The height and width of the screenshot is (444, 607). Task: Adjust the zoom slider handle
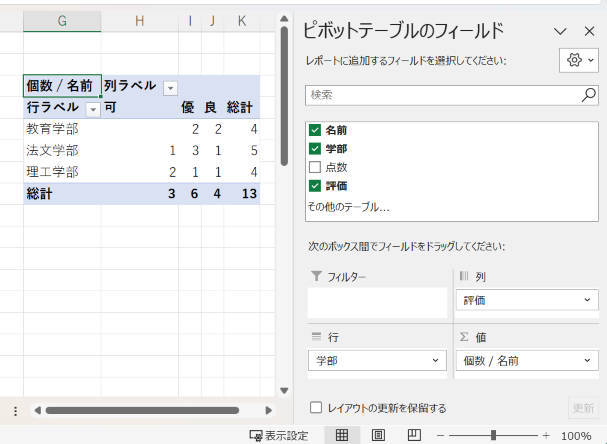coord(493,435)
